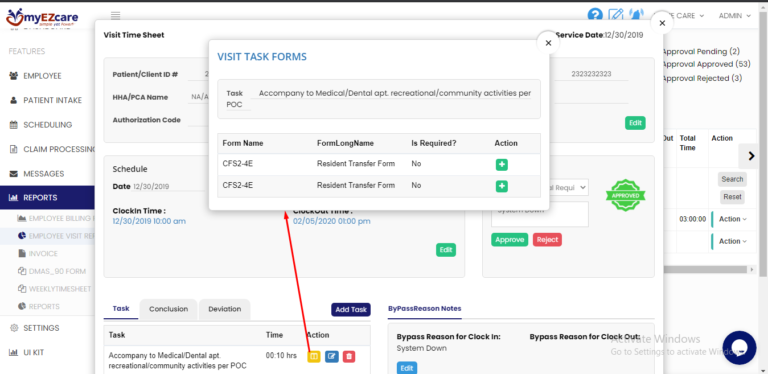This screenshot has height=374, width=768.
Task: Open the hamburger menu icon
Action: [x=116, y=16]
